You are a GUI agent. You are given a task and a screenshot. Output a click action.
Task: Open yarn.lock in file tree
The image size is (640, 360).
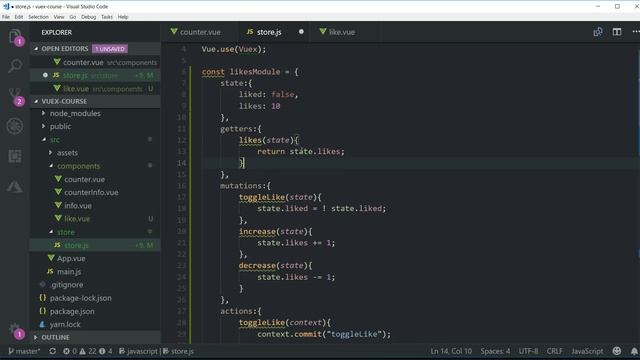coord(95,324)
